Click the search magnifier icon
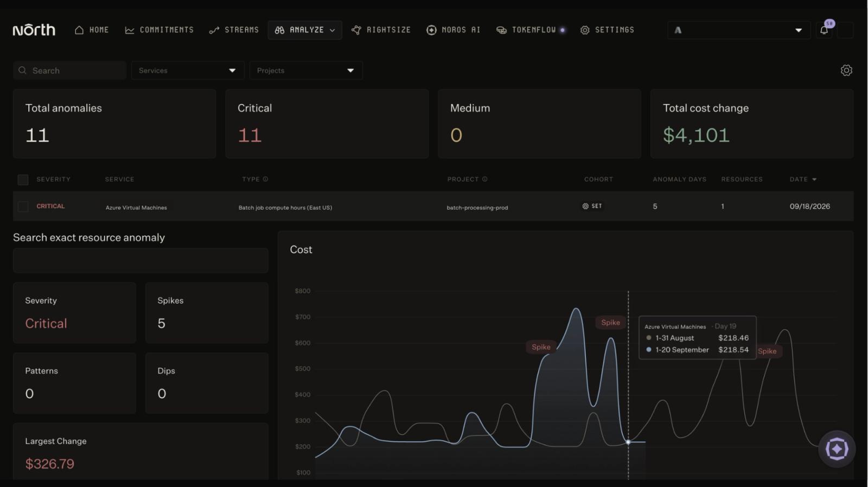868x487 pixels. pos(22,71)
